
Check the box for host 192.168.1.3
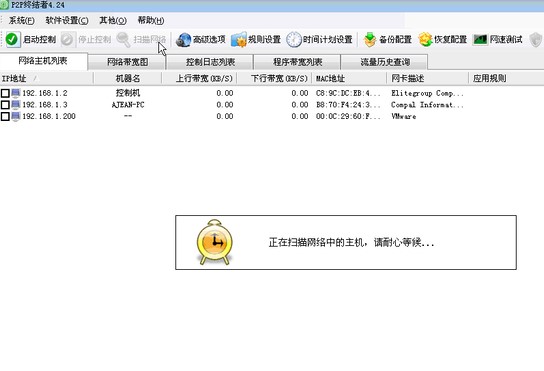5,104
